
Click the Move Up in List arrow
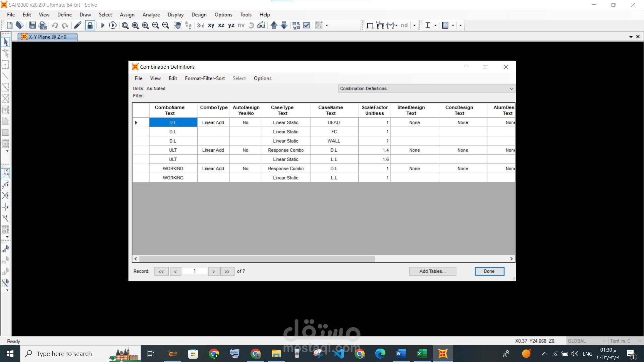point(274,25)
